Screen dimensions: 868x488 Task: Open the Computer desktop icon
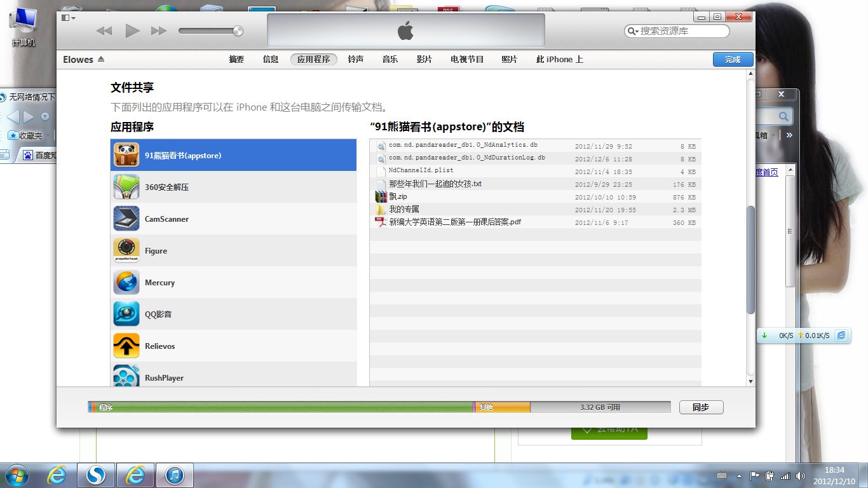point(23,27)
